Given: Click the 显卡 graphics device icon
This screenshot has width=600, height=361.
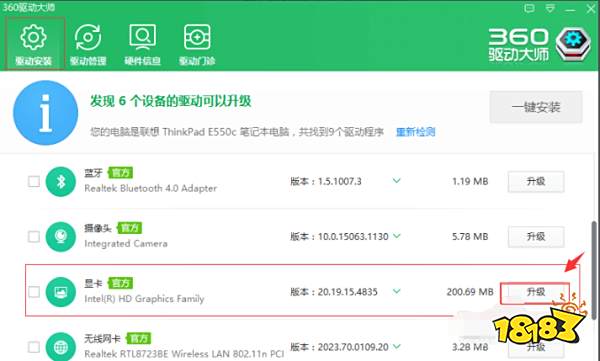Looking at the screenshot, I should click(60, 292).
